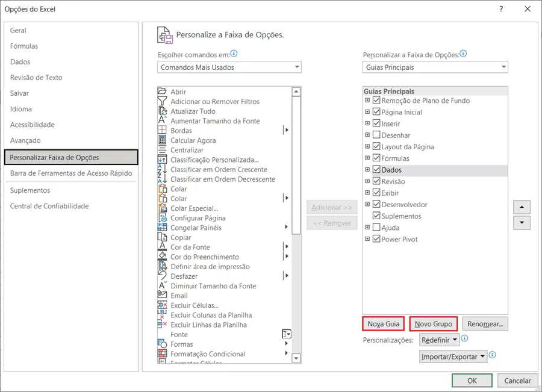Click the Renomear button
Viewport: 542px width, 392px height.
(485, 324)
